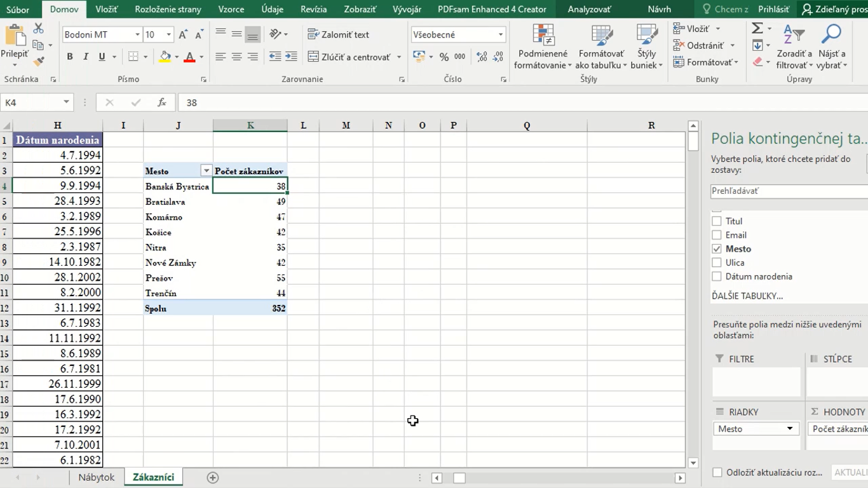The width and height of the screenshot is (868, 488).
Task: Click the insert function fx icon
Action: pos(162,102)
